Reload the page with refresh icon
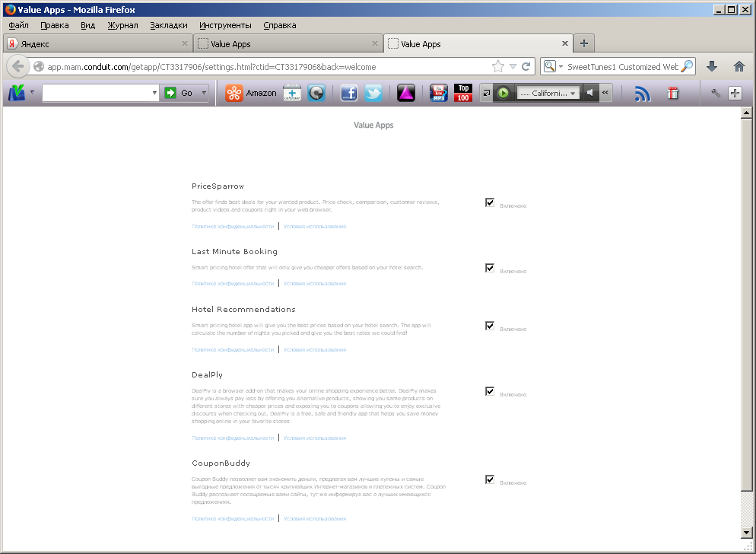This screenshot has height=554, width=756. click(x=526, y=67)
